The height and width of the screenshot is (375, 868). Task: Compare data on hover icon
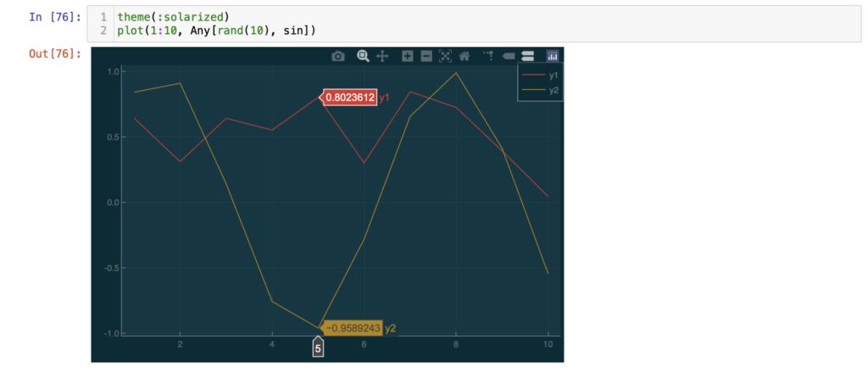[x=527, y=56]
